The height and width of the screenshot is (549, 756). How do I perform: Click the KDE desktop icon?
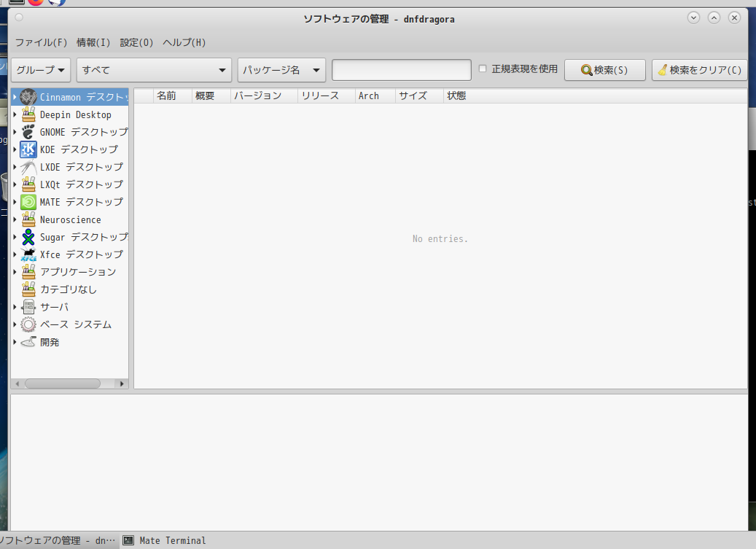point(28,149)
